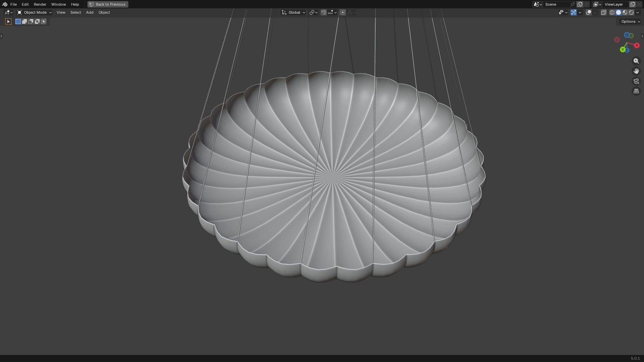Pin the Scene to the workspace
Screen dimensions: 644x362
(x=573, y=4)
